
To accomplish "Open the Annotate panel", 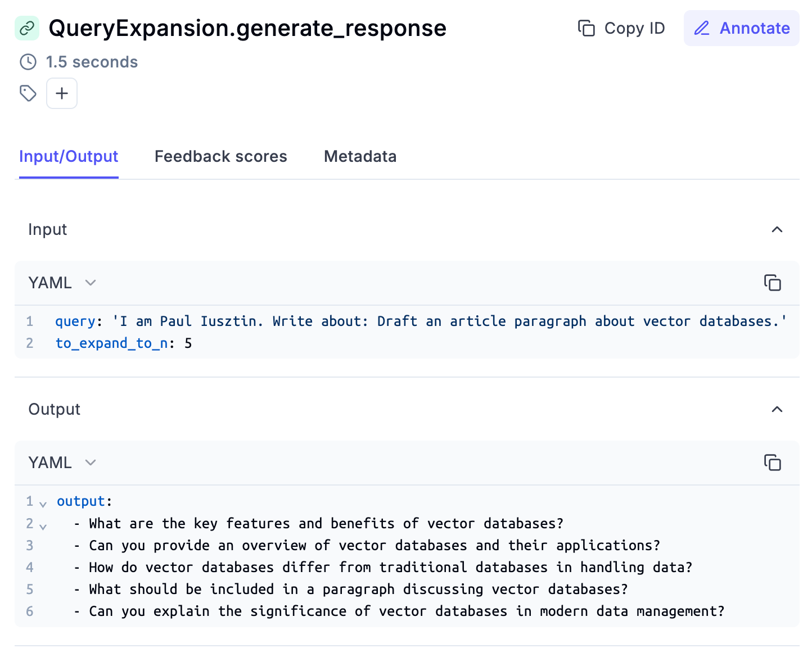I will 741,28.
